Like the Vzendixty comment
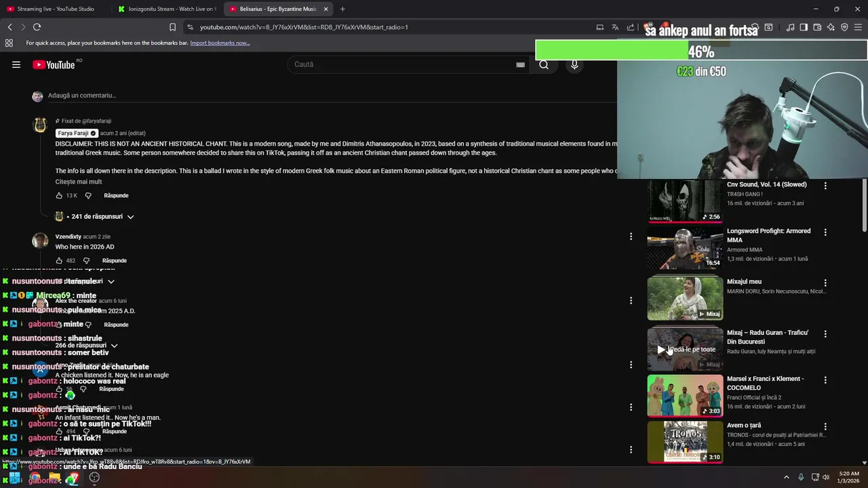Image resolution: width=868 pixels, height=488 pixels. (59, 260)
